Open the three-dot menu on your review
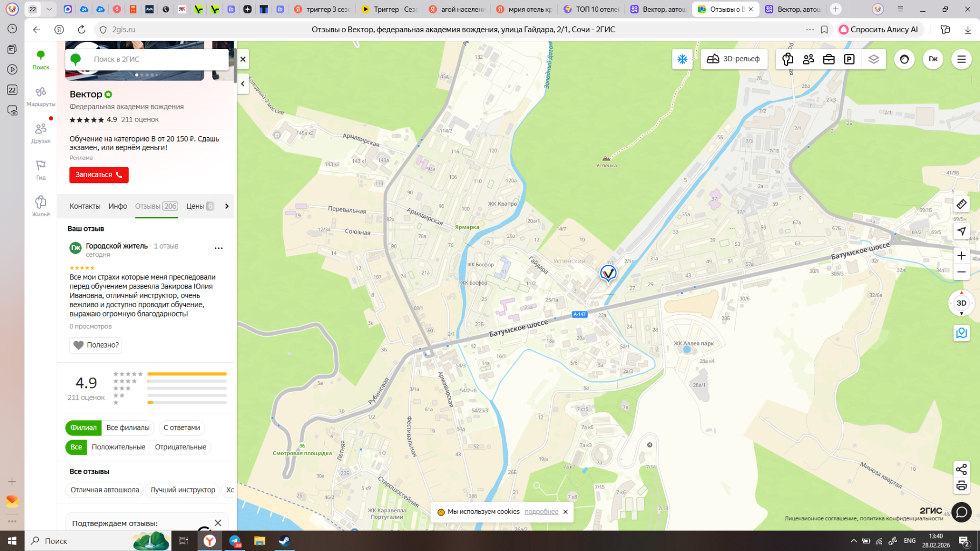The height and width of the screenshot is (551, 980). (x=219, y=248)
